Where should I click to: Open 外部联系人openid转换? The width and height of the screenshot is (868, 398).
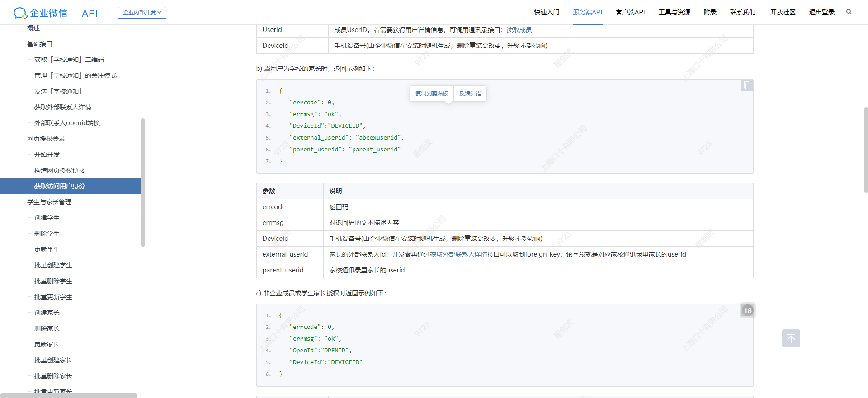point(67,123)
